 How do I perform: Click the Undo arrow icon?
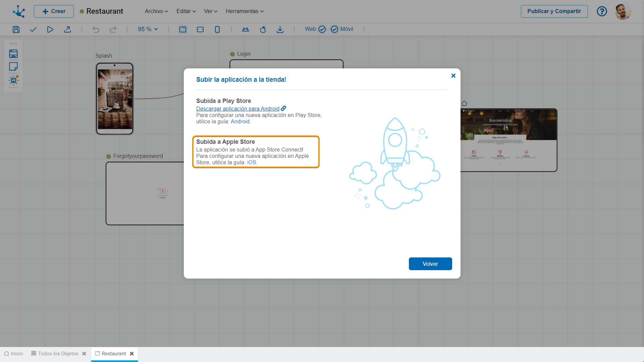pos(96,29)
